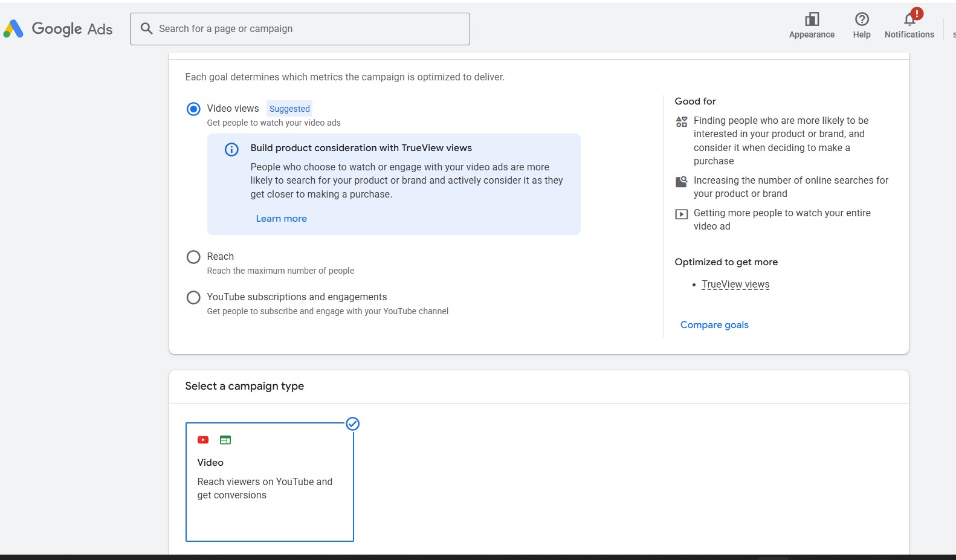Click the info icon in TrueView box
Viewport: 956px width, 560px height.
click(x=231, y=149)
